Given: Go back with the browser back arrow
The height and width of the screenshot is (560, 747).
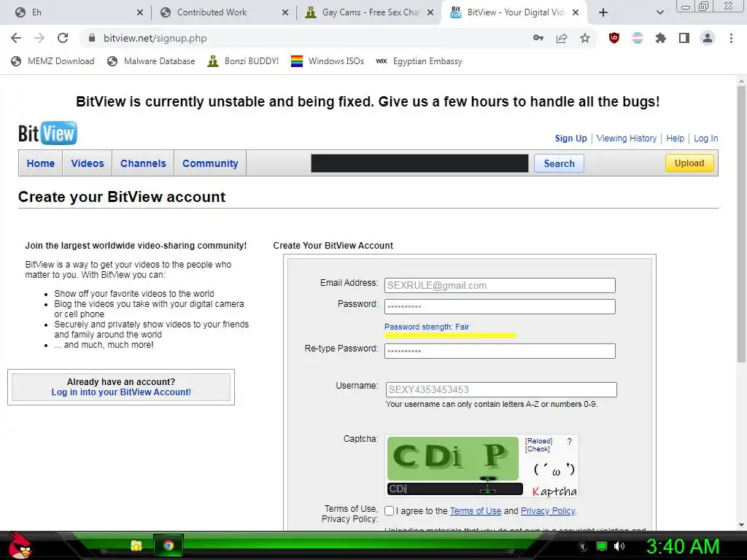Looking at the screenshot, I should [16, 38].
